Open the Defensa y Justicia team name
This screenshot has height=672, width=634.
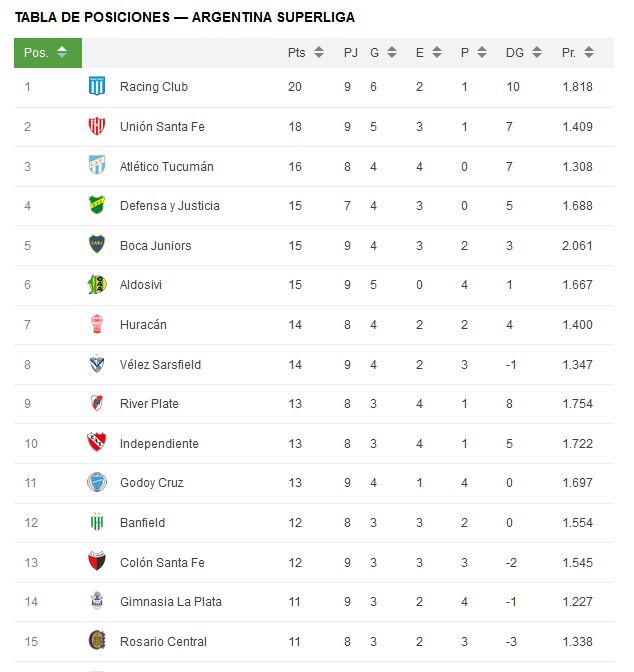click(170, 206)
